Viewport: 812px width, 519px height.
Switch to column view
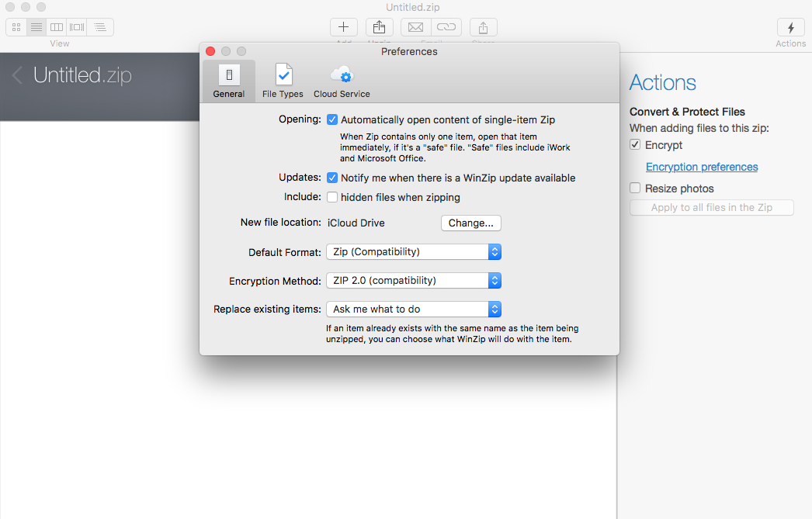57,27
